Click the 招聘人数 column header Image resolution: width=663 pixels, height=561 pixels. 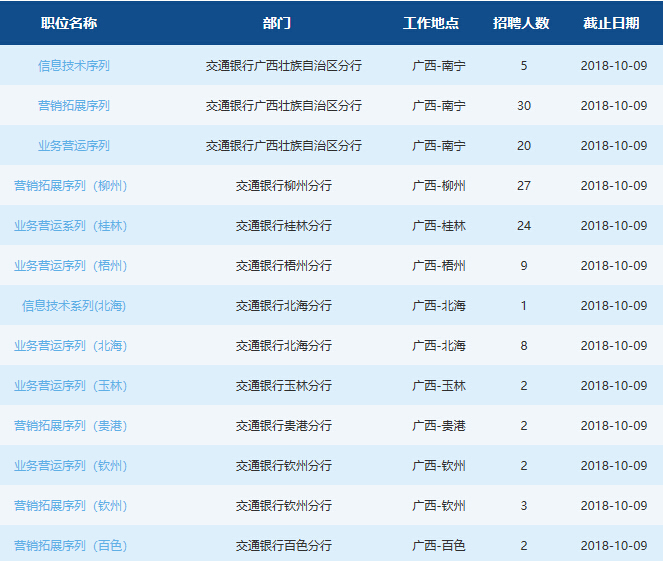click(521, 23)
